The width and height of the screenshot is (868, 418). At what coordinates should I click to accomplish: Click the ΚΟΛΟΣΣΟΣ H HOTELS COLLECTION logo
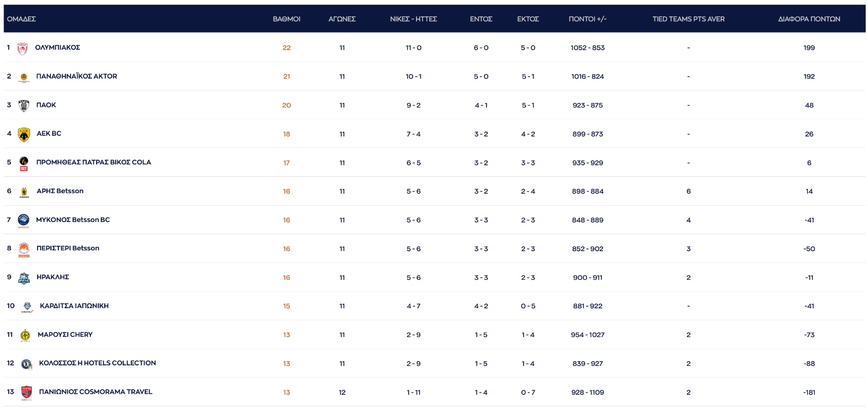[26, 364]
